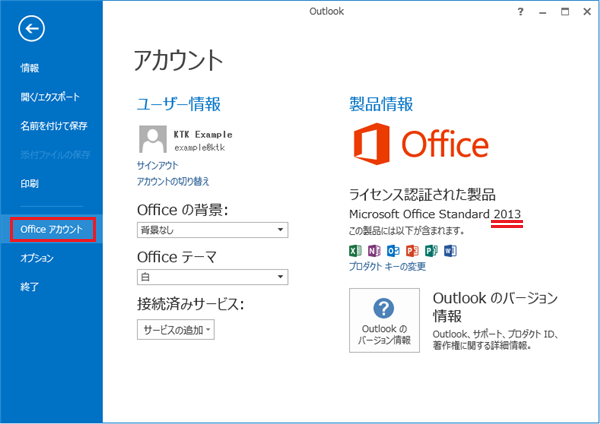Click the user profile avatar picture

pyautogui.click(x=153, y=139)
